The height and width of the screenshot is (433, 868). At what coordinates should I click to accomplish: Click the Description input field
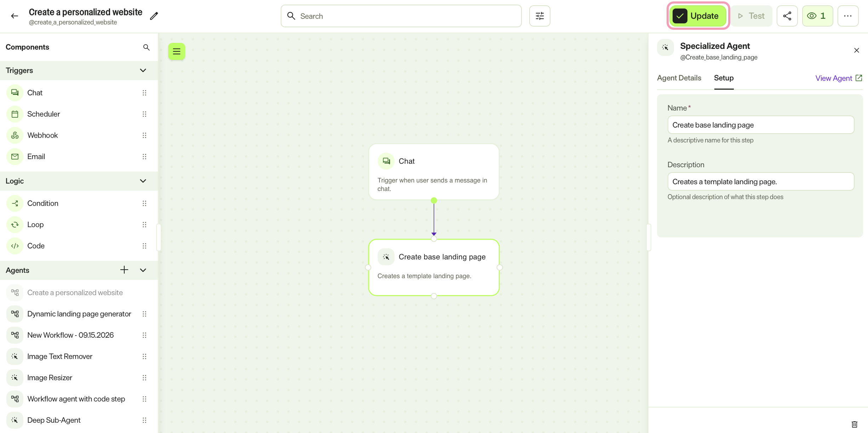click(761, 182)
